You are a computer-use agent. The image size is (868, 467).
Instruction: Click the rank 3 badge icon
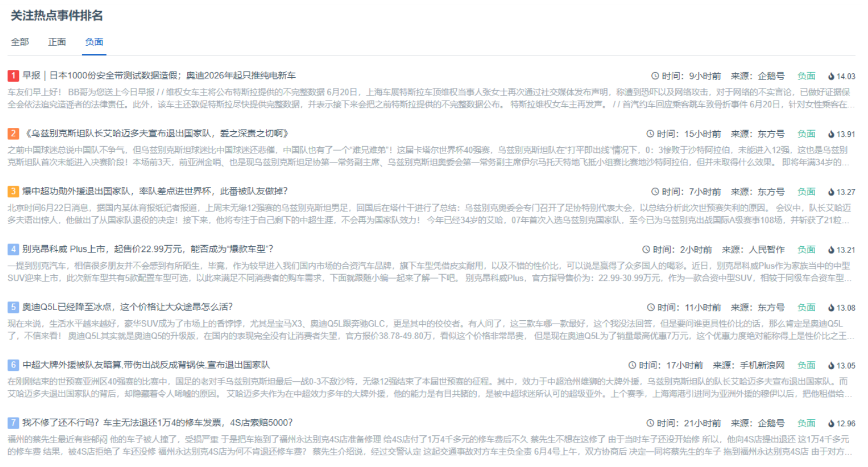coord(13,191)
